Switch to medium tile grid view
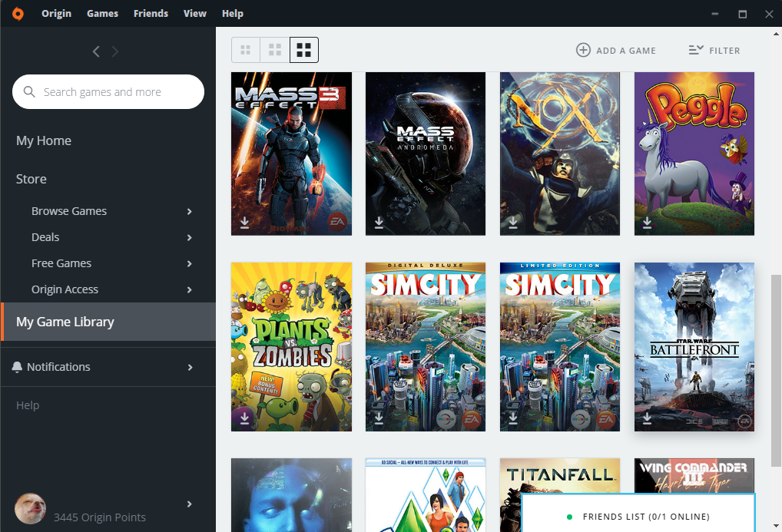The image size is (782, 532). (275, 50)
